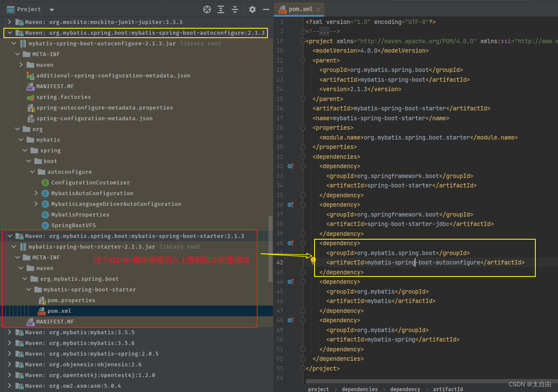Click the gutter dependency icon on line 40
The image size is (558, 392).
click(291, 243)
